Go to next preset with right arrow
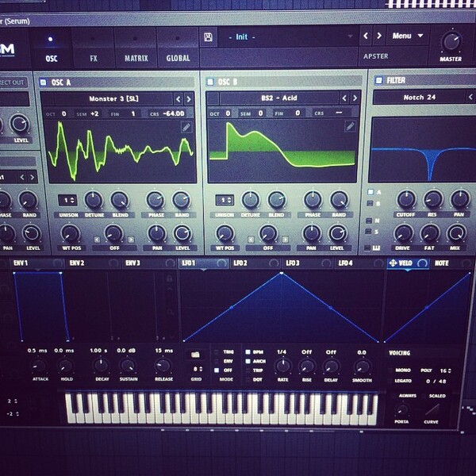476x476 pixels. click(x=379, y=36)
